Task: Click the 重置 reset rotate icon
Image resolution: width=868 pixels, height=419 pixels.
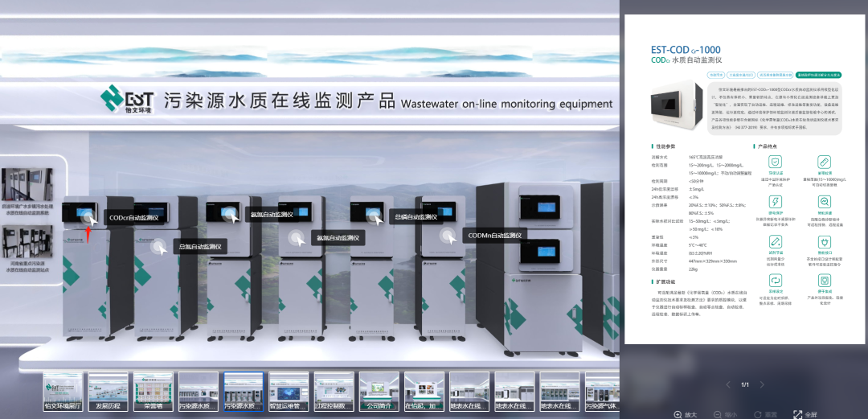Action: tap(758, 414)
